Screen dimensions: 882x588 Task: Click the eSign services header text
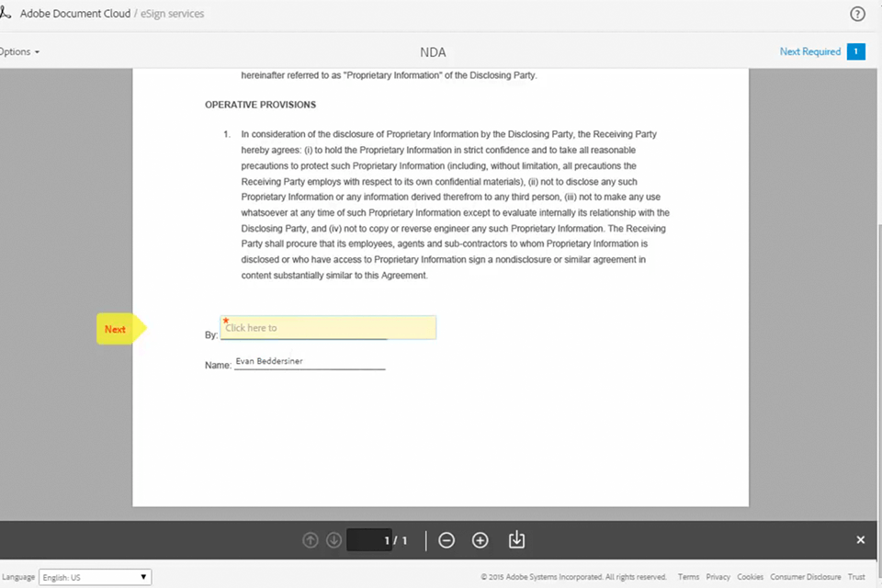point(172,14)
